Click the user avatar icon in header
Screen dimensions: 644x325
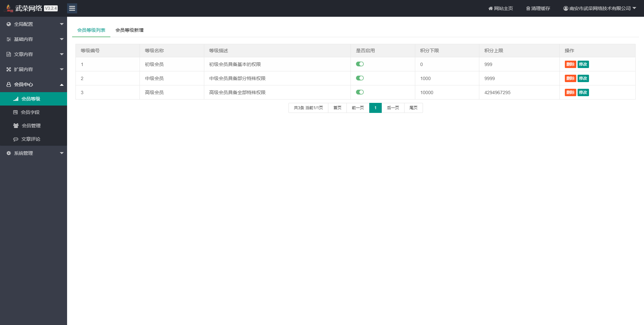click(x=566, y=8)
